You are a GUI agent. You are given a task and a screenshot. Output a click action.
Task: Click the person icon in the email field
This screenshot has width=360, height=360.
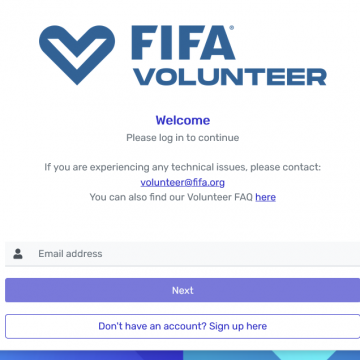click(18, 254)
